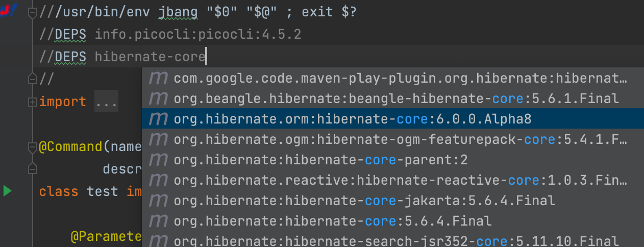Click fold end marker beside the // line

(32, 79)
